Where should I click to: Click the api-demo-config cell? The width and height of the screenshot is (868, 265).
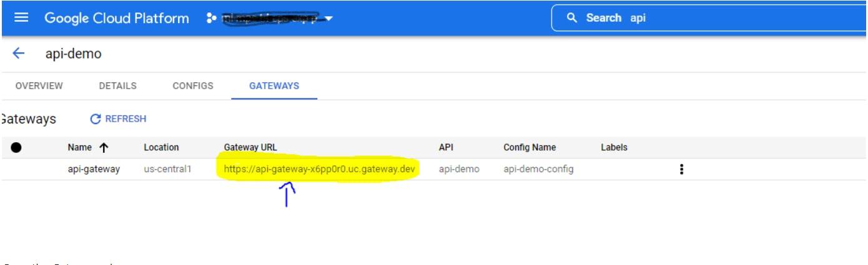pos(538,169)
